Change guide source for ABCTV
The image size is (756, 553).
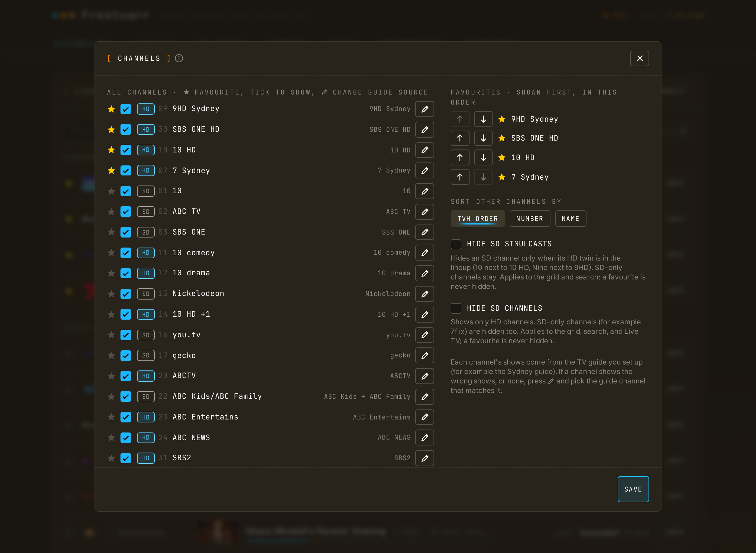424,376
